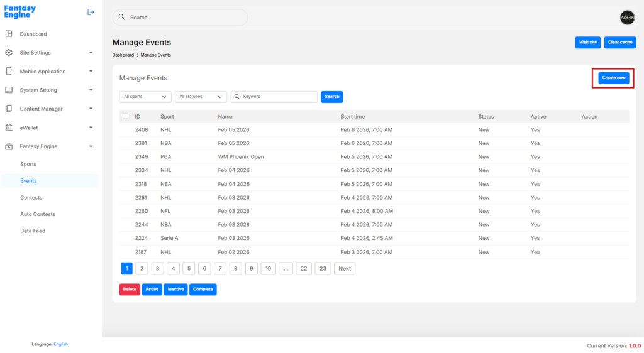Open the All sports dropdown filter

tap(145, 97)
